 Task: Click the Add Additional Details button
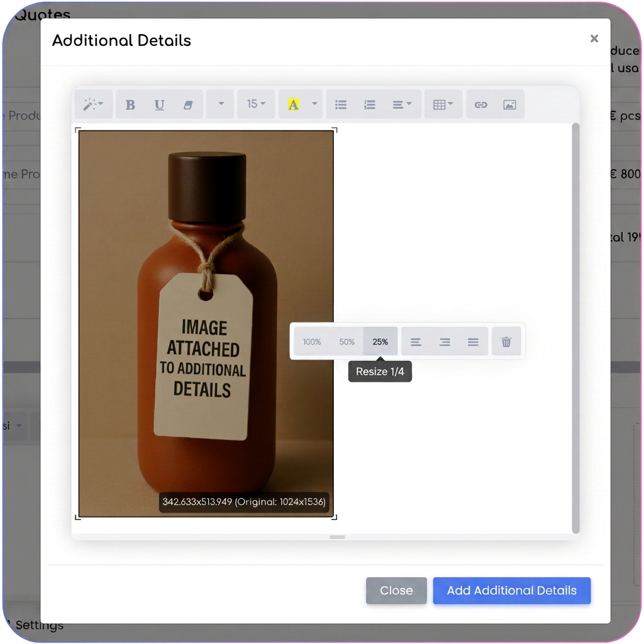(x=512, y=591)
